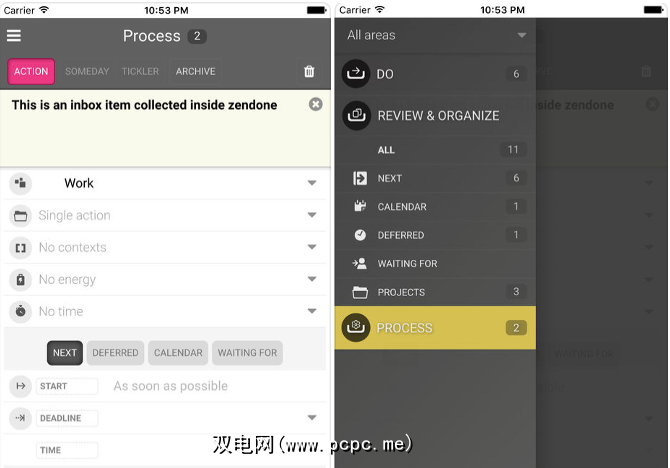The height and width of the screenshot is (468, 670).
Task: Select the ACTION tab
Action: pos(31,71)
